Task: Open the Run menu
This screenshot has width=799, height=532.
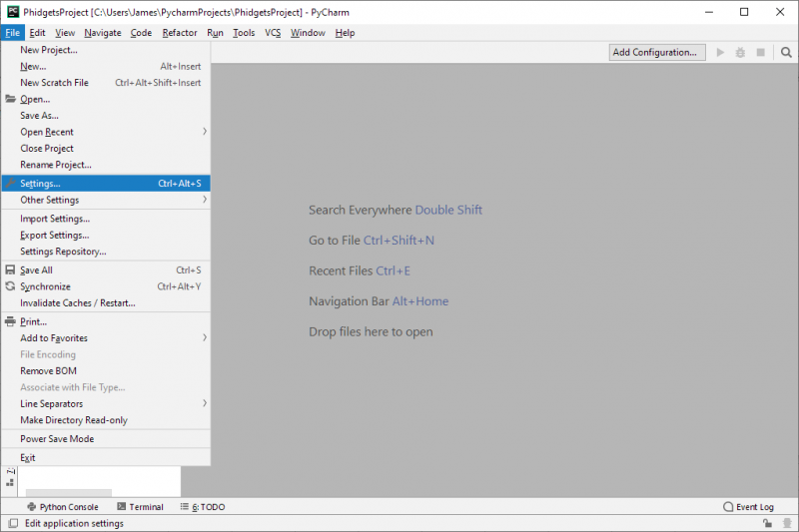Action: point(215,33)
